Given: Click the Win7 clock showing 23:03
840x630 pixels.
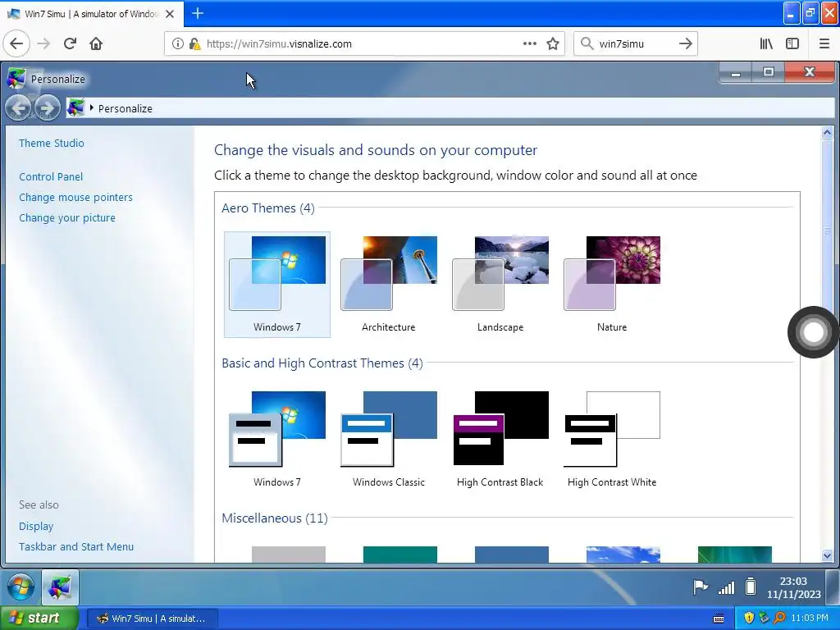Looking at the screenshot, I should (793, 587).
